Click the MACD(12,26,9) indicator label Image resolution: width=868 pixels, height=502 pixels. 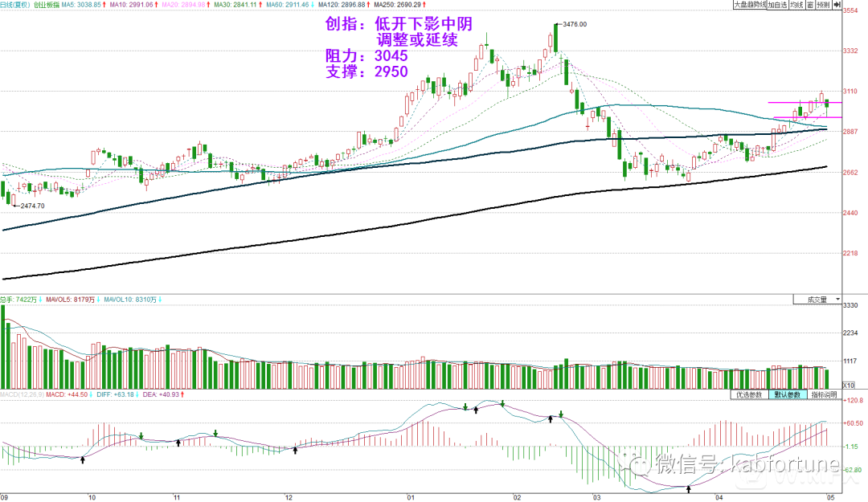click(x=22, y=395)
